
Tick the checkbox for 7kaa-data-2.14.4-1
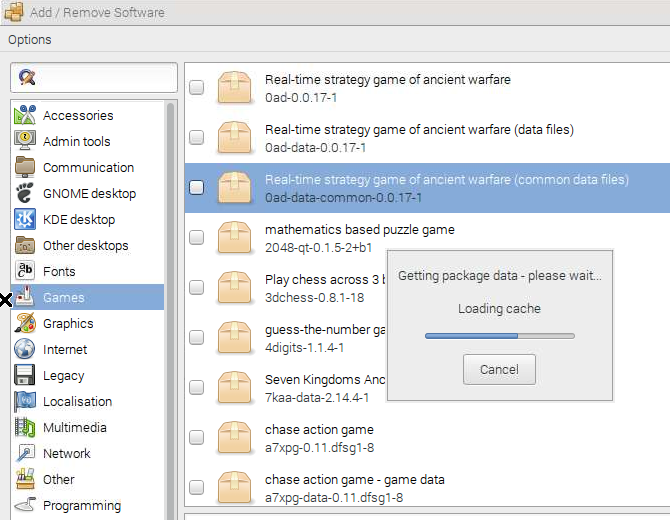(197, 387)
